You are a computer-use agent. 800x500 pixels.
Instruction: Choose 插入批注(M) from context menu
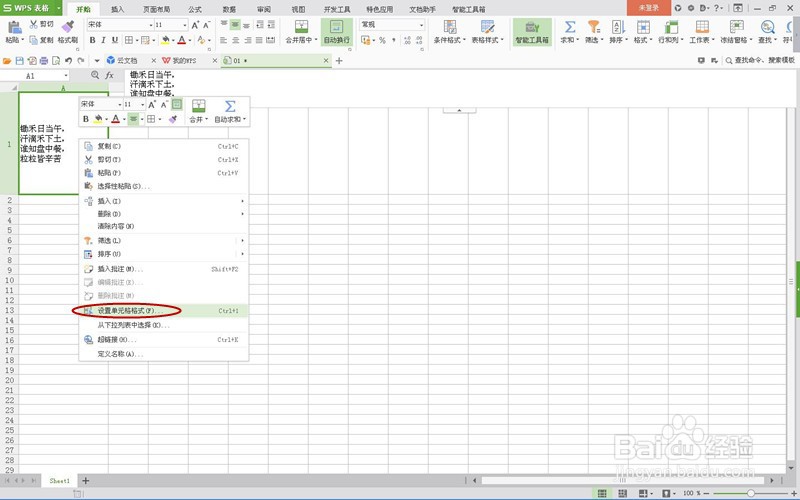(164, 269)
